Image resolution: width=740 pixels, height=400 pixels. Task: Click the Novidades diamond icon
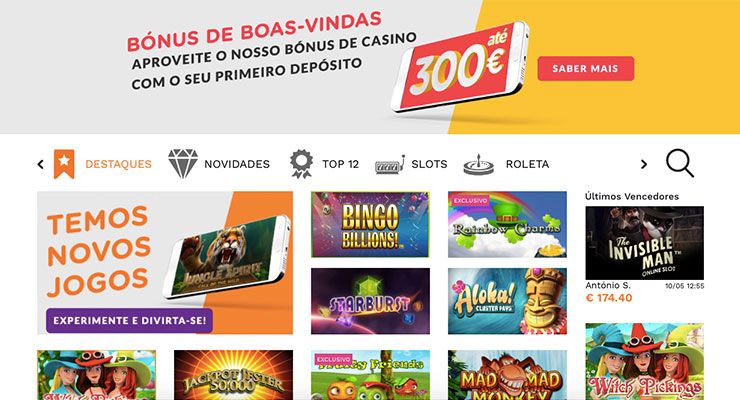[183, 163]
